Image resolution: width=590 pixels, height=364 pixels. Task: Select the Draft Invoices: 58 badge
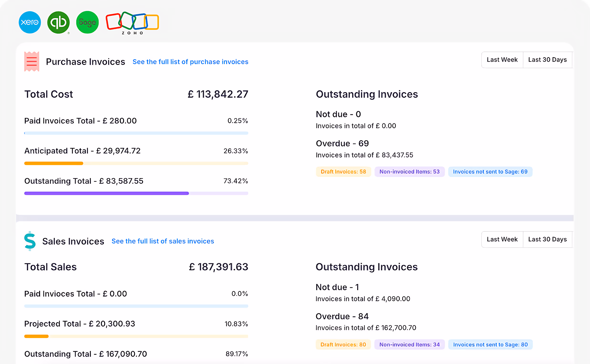pos(343,172)
